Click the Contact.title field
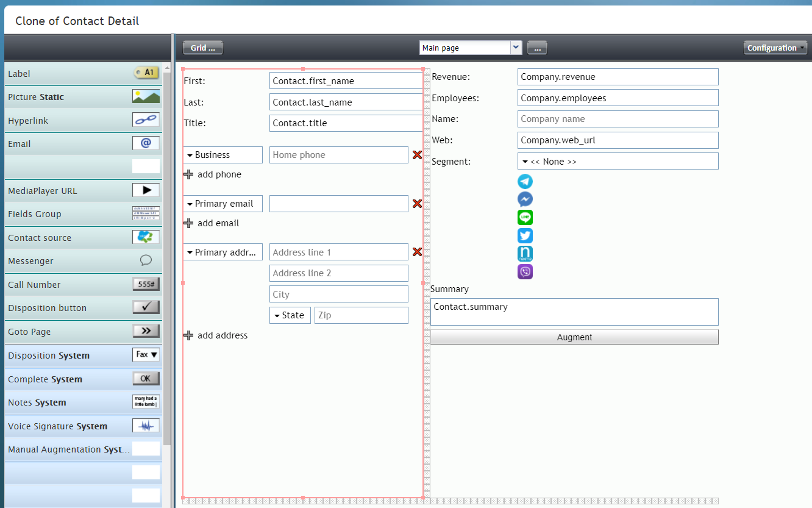Screen dimensions: 812x508 point(346,123)
